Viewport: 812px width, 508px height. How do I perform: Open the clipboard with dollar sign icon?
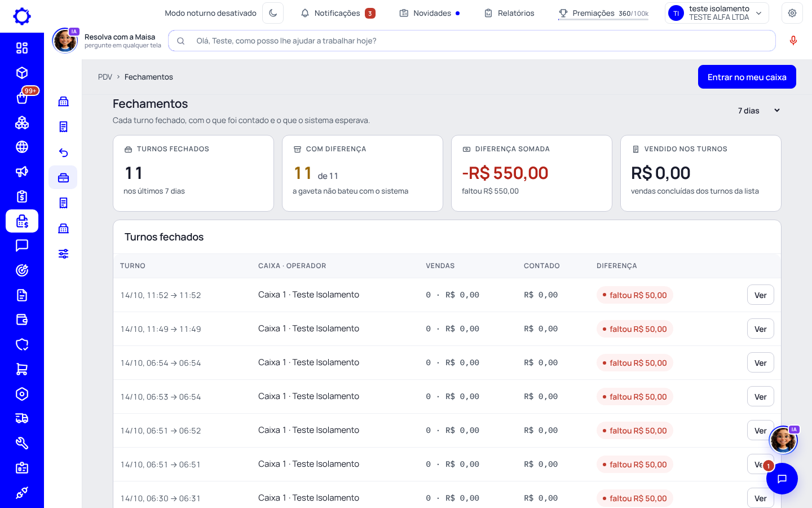pos(22,196)
